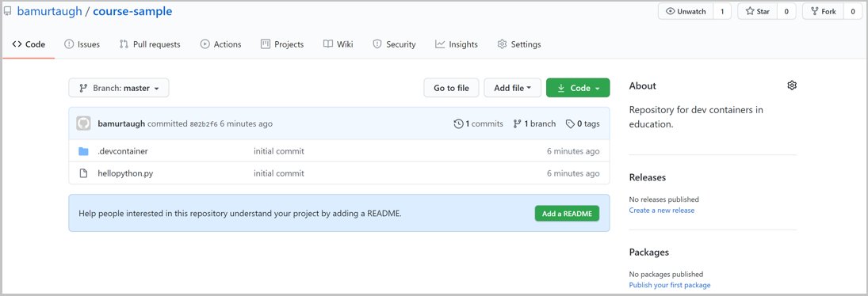Go to the Actions tab
The height and width of the screenshot is (296, 868).
coord(221,44)
